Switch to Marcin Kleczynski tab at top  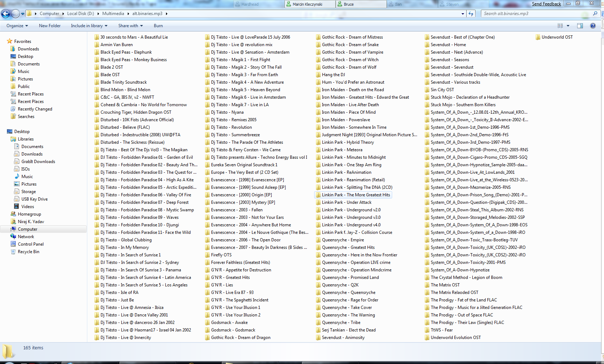(x=310, y=4)
